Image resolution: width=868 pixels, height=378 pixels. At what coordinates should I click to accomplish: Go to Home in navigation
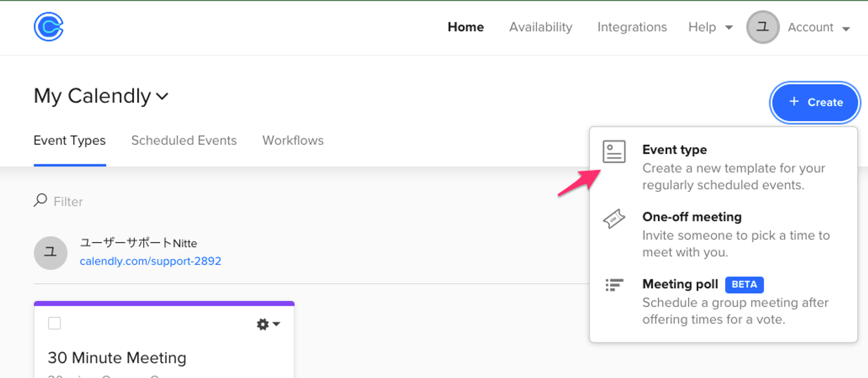pyautogui.click(x=466, y=27)
